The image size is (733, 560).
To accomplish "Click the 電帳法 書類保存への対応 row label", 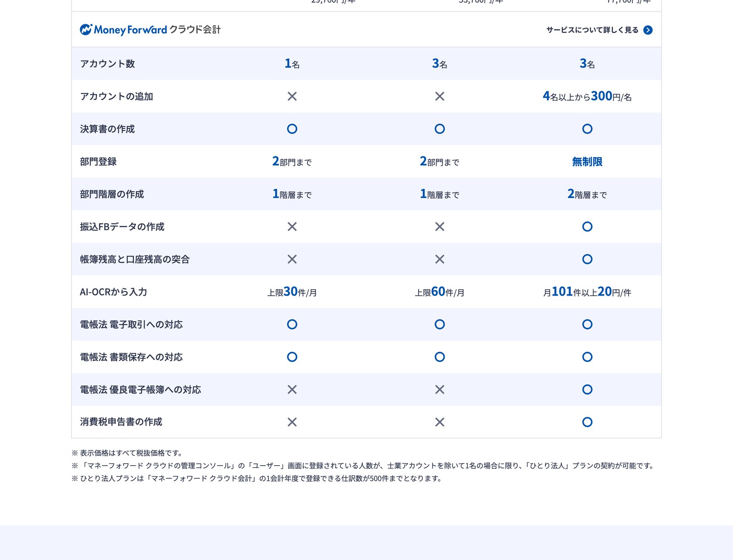I will coord(131,357).
